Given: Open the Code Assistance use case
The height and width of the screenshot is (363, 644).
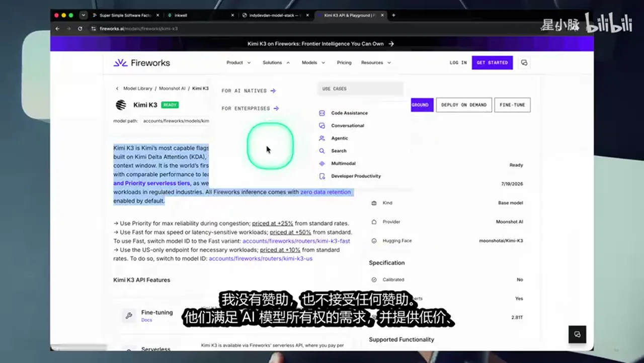Looking at the screenshot, I should [x=349, y=113].
